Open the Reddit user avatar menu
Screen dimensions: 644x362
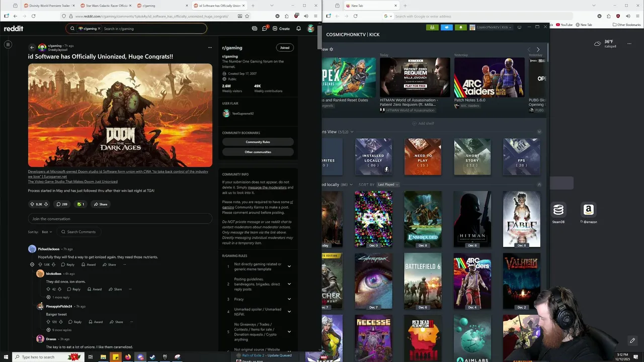tap(311, 29)
